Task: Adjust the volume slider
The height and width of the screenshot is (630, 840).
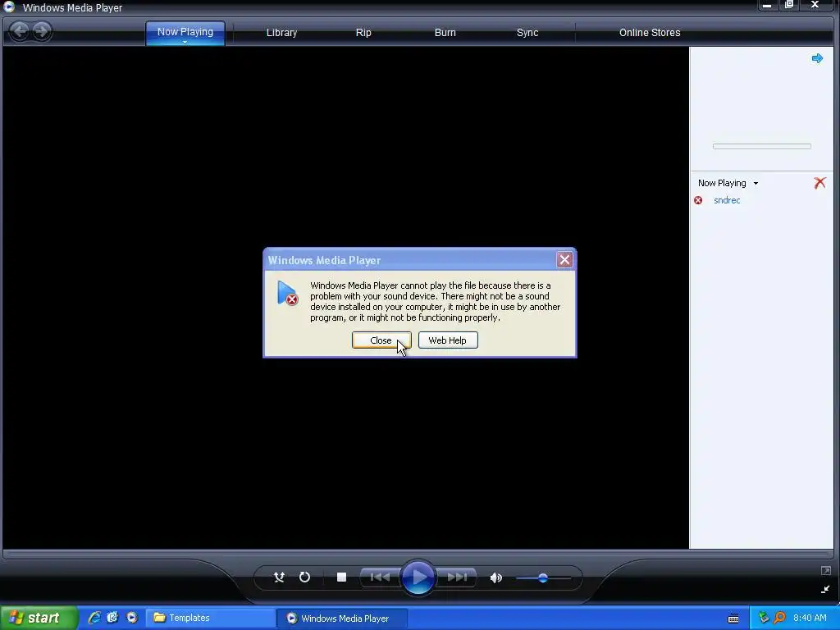Action: tap(543, 578)
